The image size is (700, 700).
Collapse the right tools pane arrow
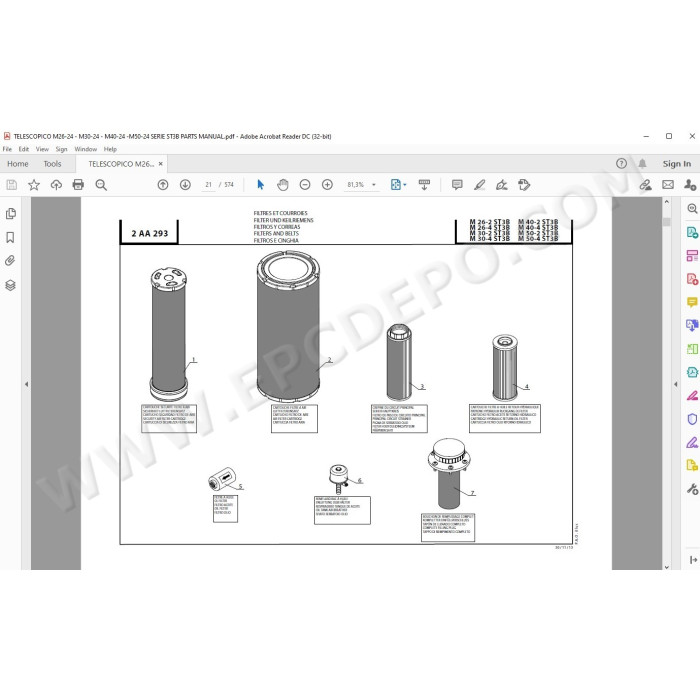tap(675, 384)
